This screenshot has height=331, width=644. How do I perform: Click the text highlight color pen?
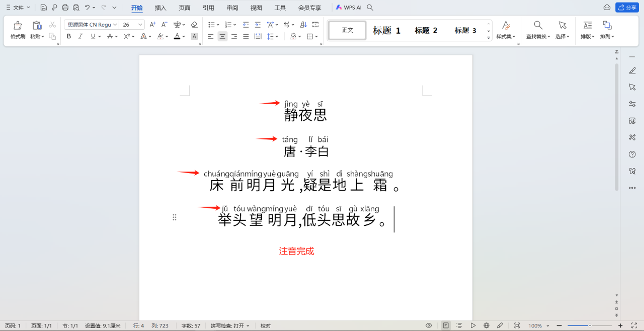tap(160, 36)
